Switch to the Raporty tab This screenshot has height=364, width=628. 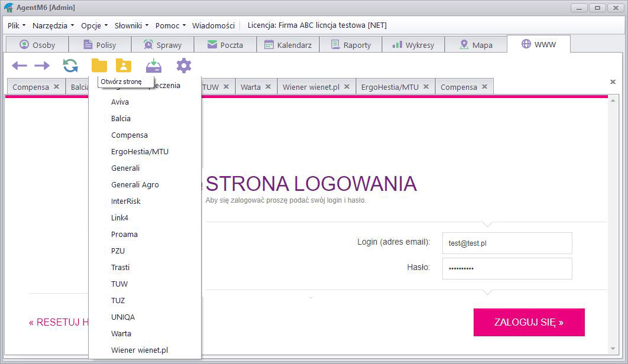tap(351, 45)
